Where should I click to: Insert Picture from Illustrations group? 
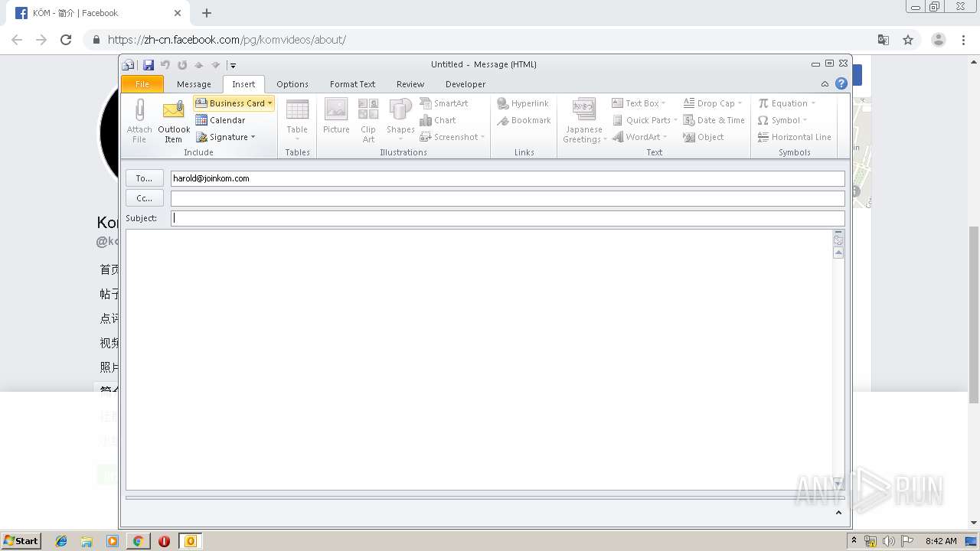[x=336, y=117]
